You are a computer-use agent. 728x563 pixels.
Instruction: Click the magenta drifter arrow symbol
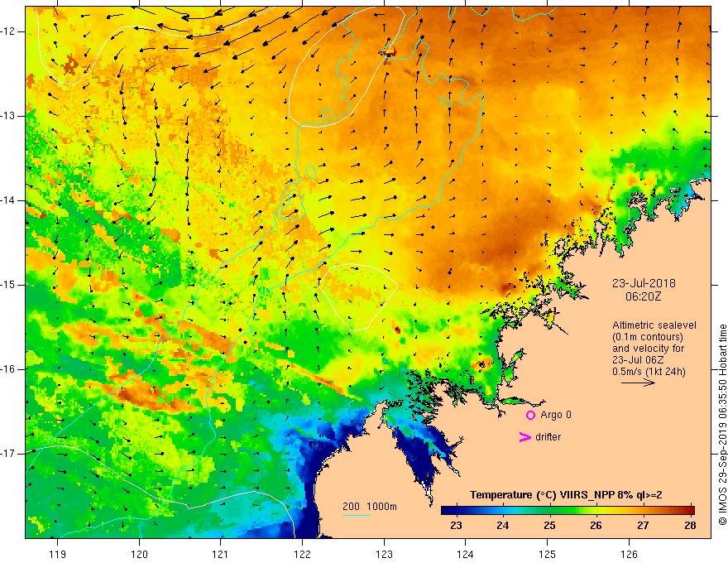point(524,437)
